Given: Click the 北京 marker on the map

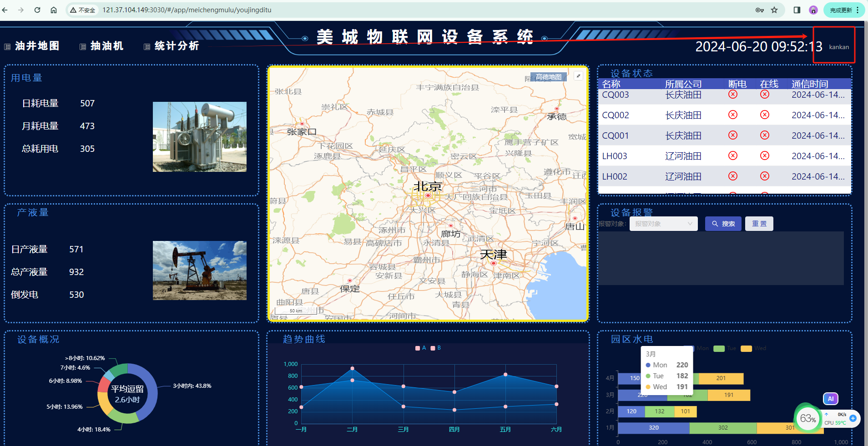Looking at the screenshot, I should pos(428,195).
